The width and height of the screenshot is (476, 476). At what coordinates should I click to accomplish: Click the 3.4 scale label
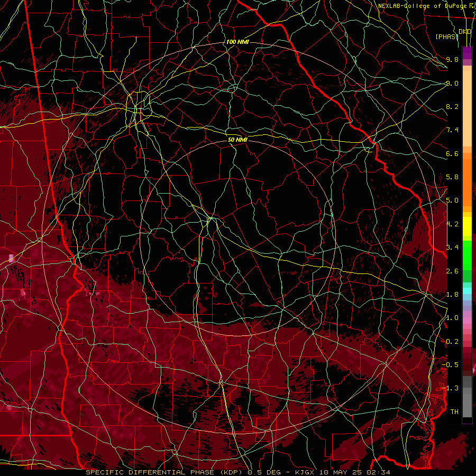pos(452,248)
